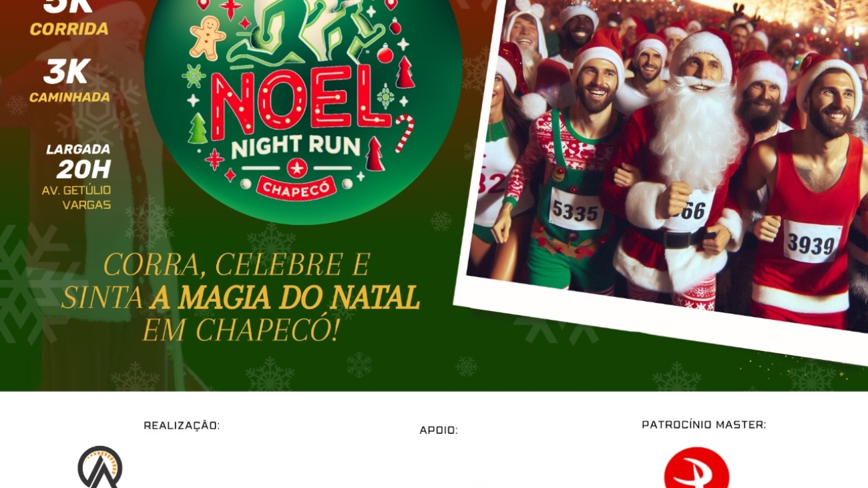Click race bib number 3939
The image size is (868, 488).
(812, 243)
